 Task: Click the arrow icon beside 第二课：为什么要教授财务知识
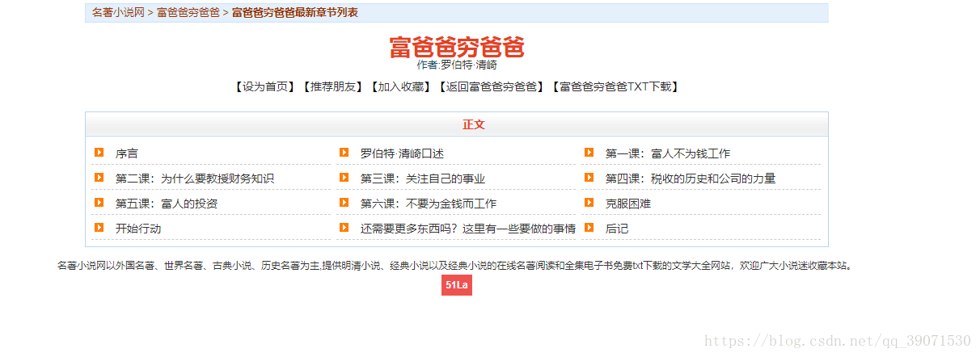coord(99,177)
